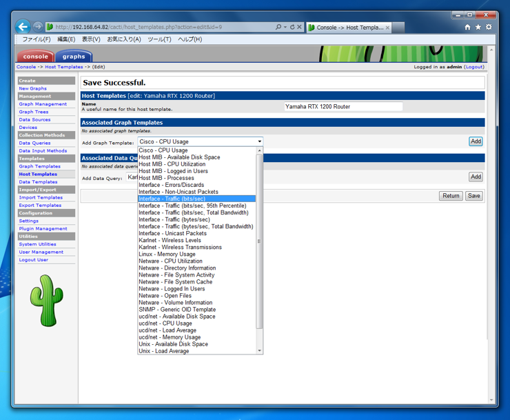
Task: Click Add button for graph template
Action: tap(476, 141)
